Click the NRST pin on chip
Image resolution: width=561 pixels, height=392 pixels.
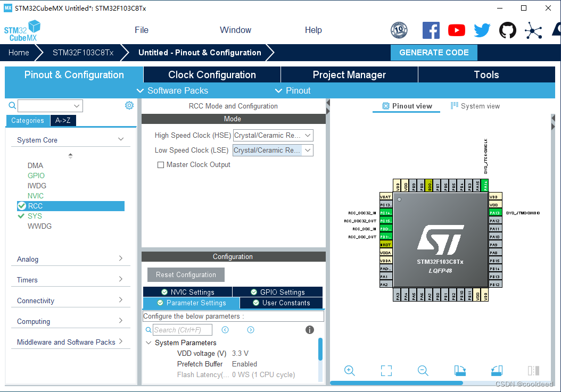click(386, 245)
